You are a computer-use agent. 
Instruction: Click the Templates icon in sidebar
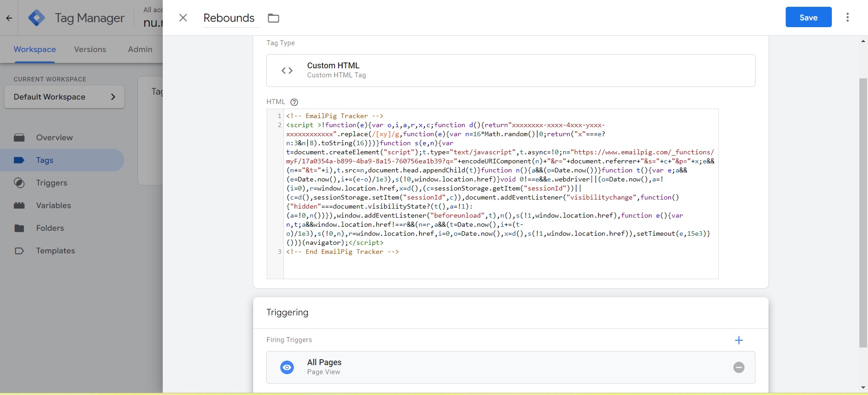[19, 251]
